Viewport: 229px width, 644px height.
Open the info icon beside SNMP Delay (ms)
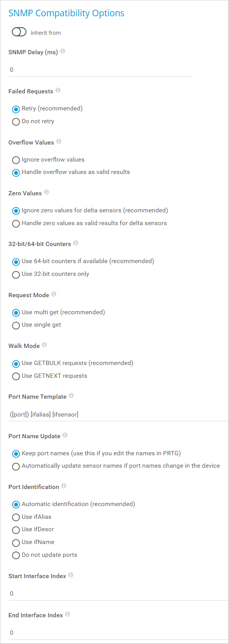[62, 51]
